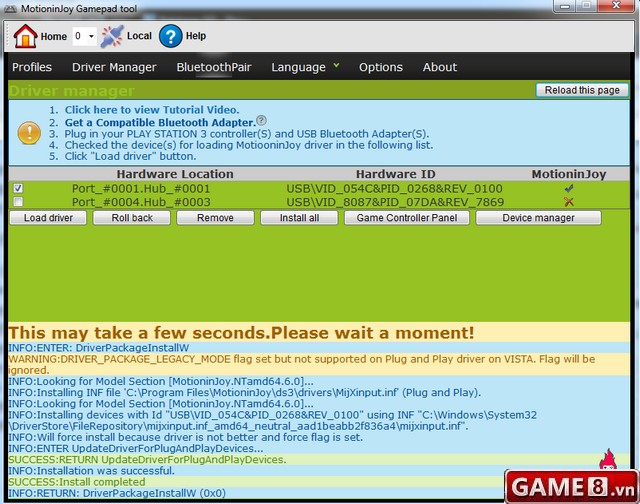This screenshot has height=504, width=640.
Task: Open the Tutorial Video link
Action: pos(152,110)
